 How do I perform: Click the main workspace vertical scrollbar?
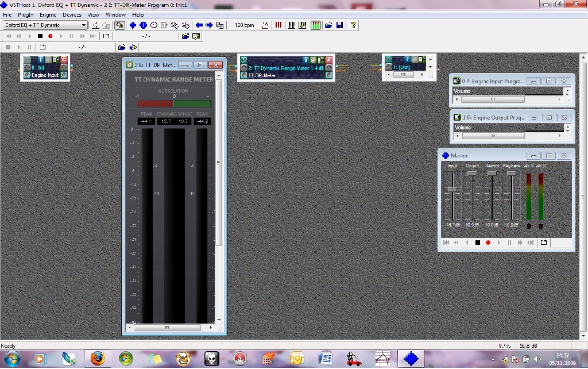click(x=583, y=197)
